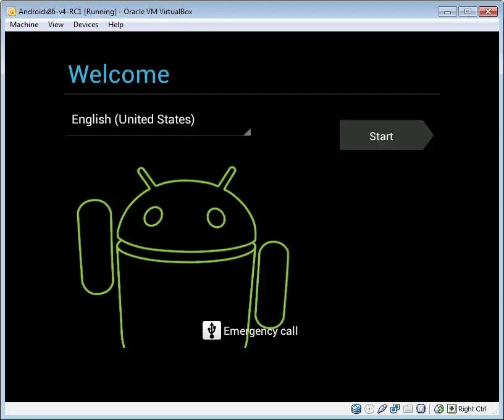Maximize the VirtualBox window
Screen dimensions: 504x420
pyautogui.click(x=468, y=12)
